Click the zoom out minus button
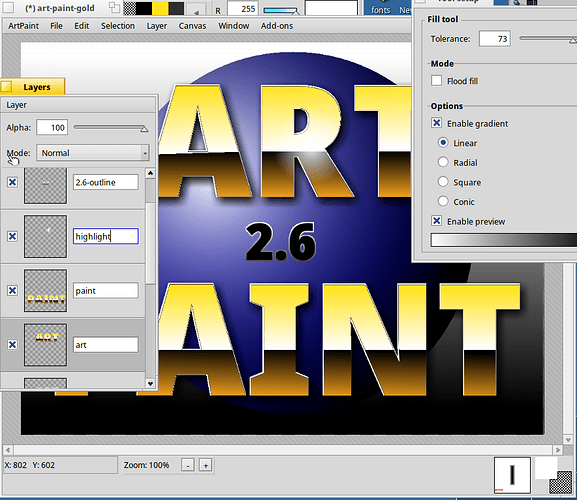 (x=188, y=465)
